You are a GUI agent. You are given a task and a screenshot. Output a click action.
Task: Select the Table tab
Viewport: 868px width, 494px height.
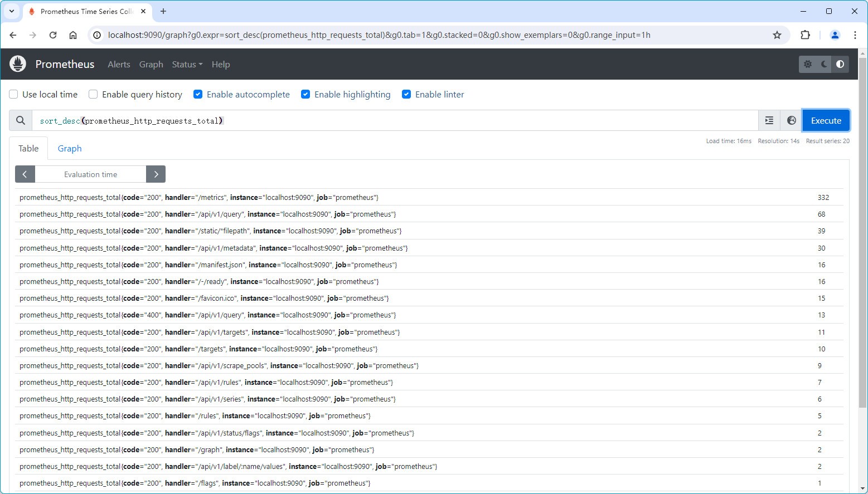pos(28,148)
